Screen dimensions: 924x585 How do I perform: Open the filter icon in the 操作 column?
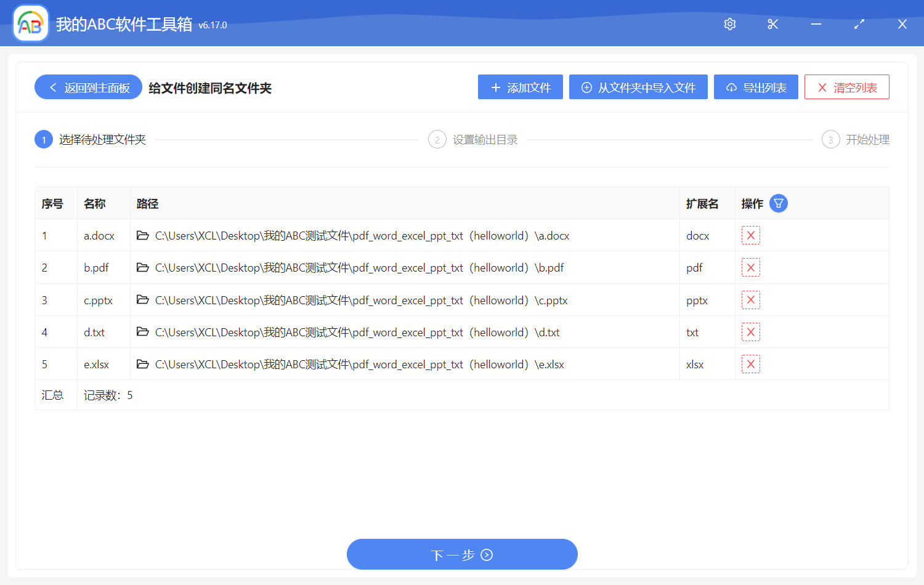[x=778, y=203]
